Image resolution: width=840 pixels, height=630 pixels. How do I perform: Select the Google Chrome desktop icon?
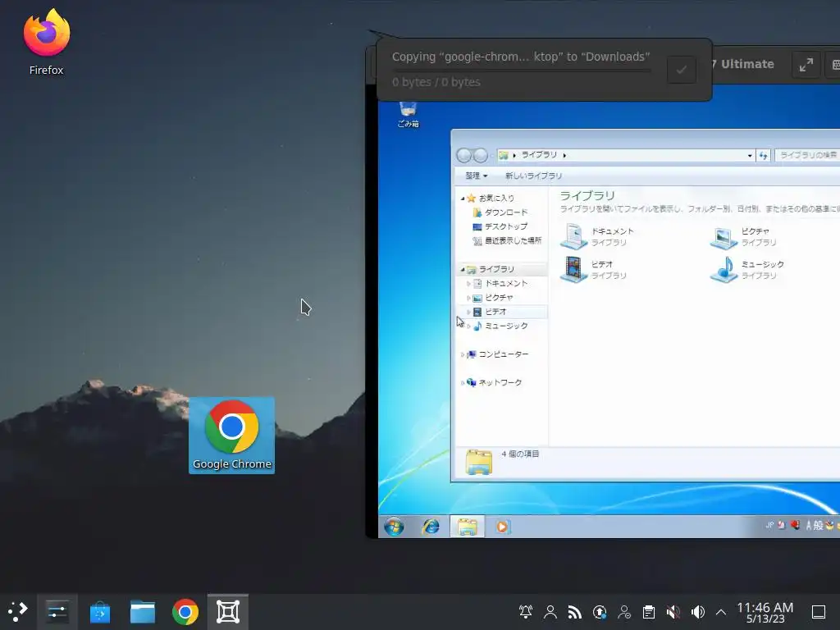click(231, 435)
